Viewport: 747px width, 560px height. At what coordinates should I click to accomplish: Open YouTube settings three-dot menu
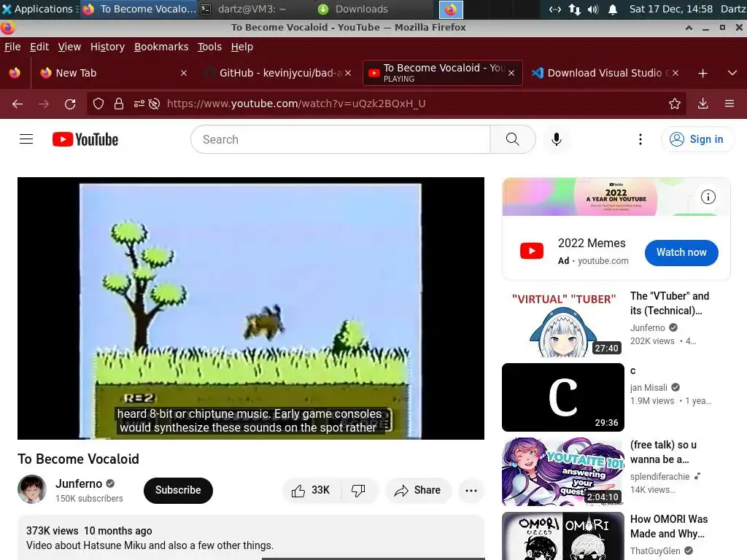point(640,139)
